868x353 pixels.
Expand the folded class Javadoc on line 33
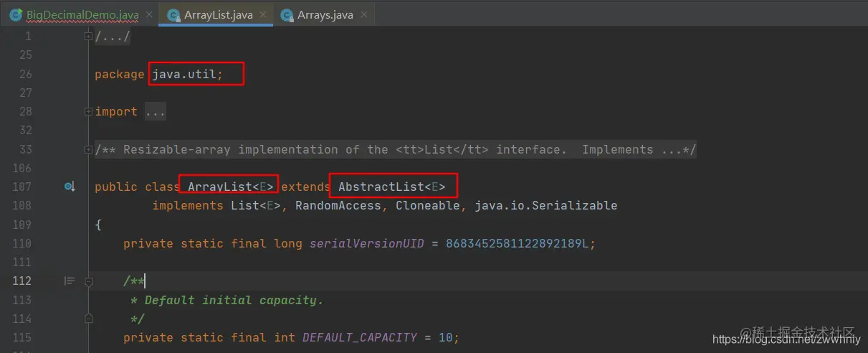[88, 149]
